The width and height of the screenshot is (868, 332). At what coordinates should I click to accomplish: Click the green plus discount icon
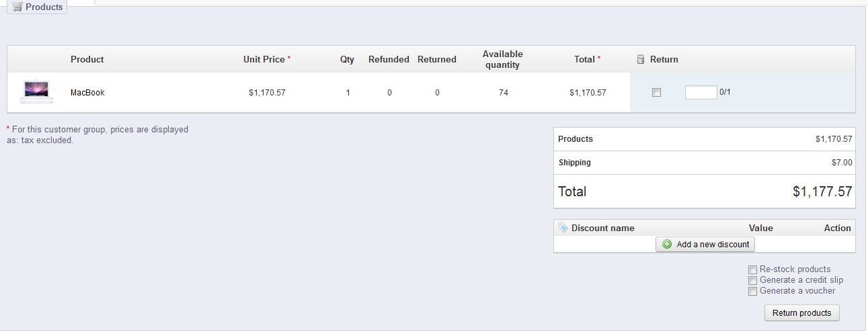coord(667,244)
